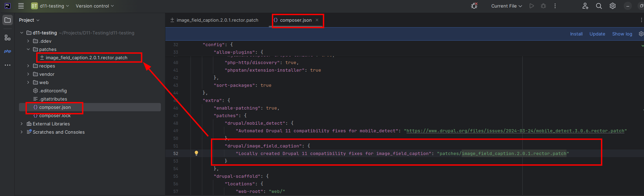Open the Current File run configuration dropdown
The image size is (644, 196).
coord(506,6)
